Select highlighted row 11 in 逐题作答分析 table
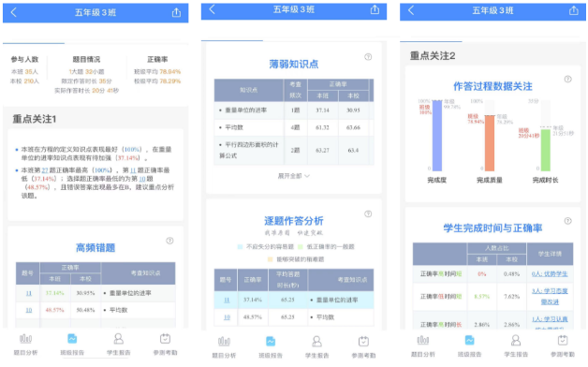 point(294,300)
